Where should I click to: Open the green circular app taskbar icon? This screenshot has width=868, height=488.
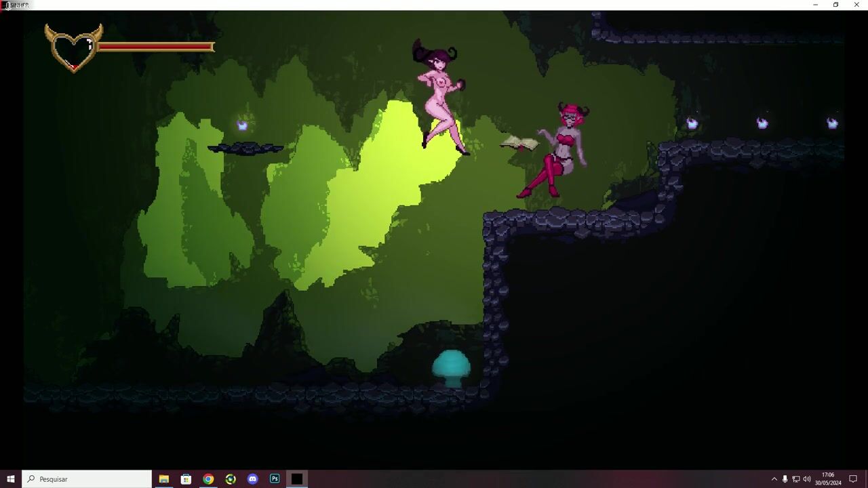(x=231, y=479)
